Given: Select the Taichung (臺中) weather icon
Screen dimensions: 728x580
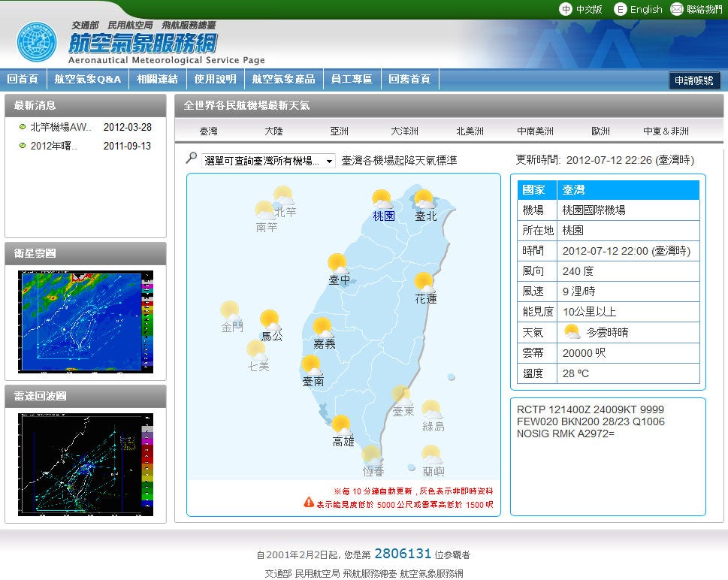Looking at the screenshot, I should coord(338,264).
